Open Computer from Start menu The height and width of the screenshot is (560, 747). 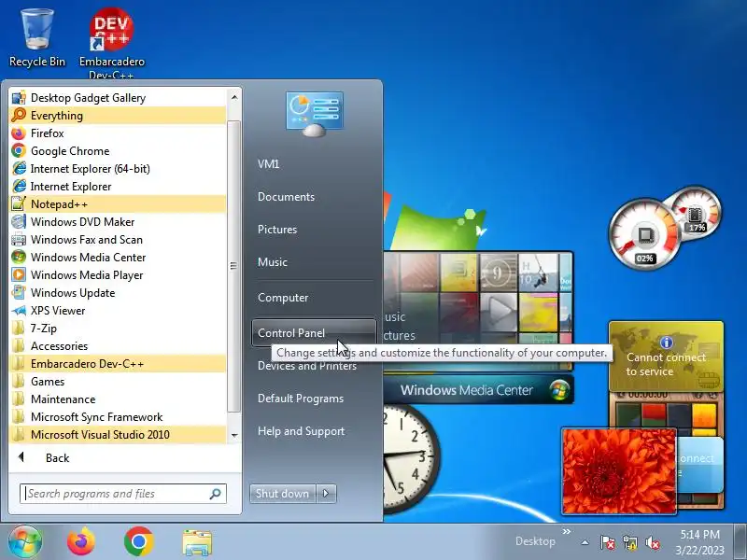click(315, 298)
